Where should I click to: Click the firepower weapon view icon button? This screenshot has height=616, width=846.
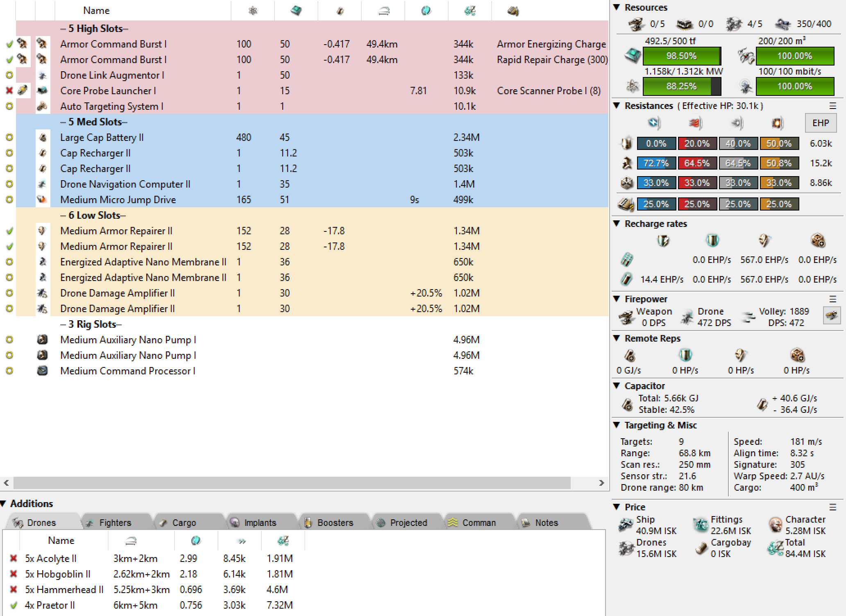click(x=832, y=316)
